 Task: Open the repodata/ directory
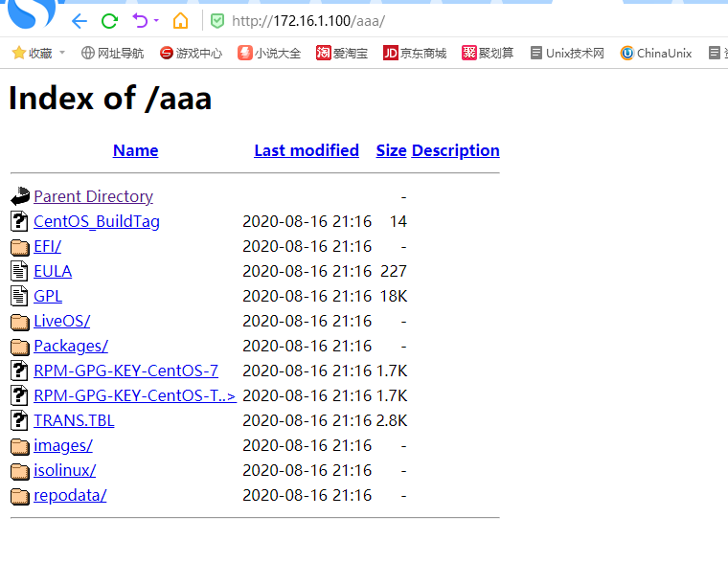pos(70,495)
